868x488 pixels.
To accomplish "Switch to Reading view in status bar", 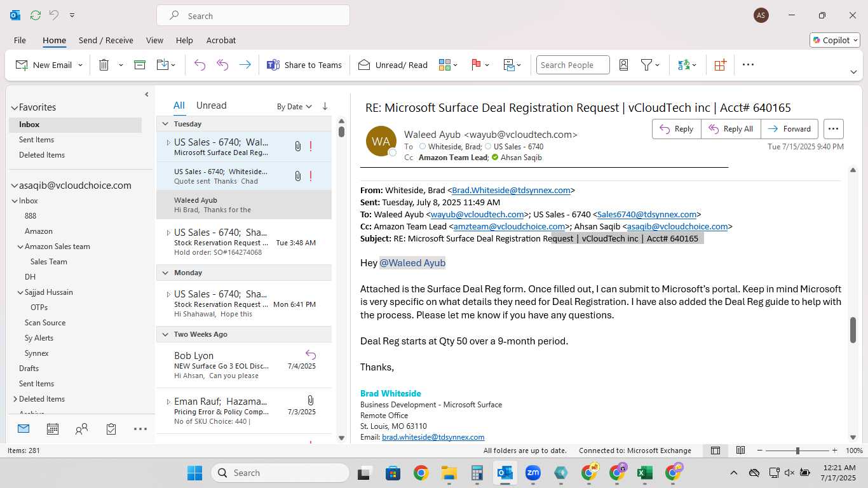I will click(740, 451).
